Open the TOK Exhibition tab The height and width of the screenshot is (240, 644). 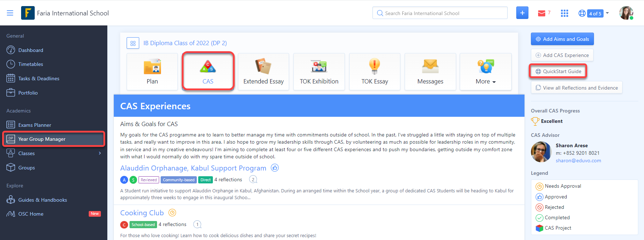[319, 72]
